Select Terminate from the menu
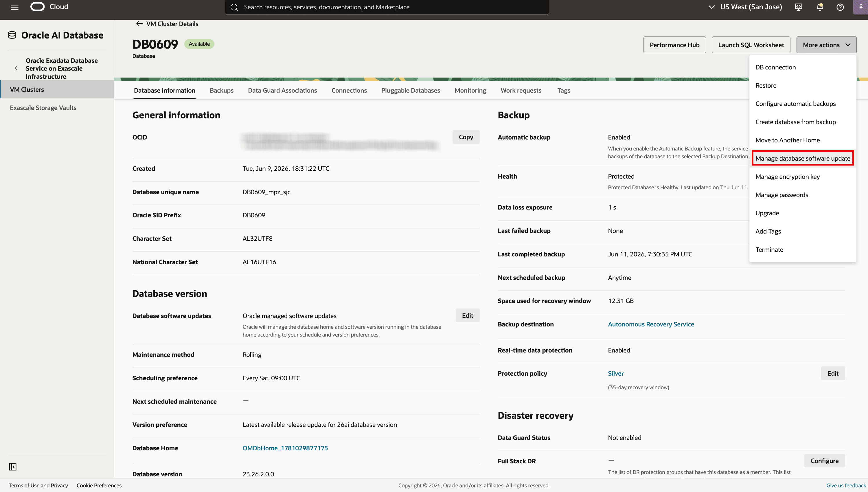Screen dimensions: 868x492 click(x=803, y=250)
